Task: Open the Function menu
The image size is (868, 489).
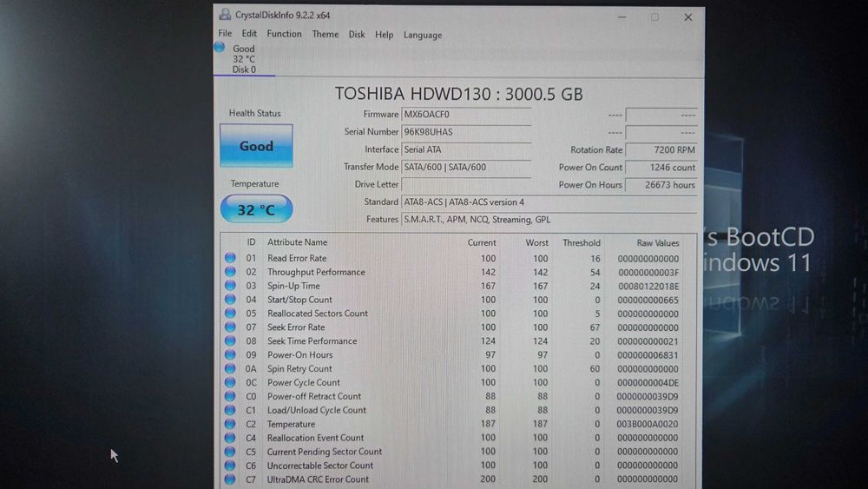Action: click(284, 34)
